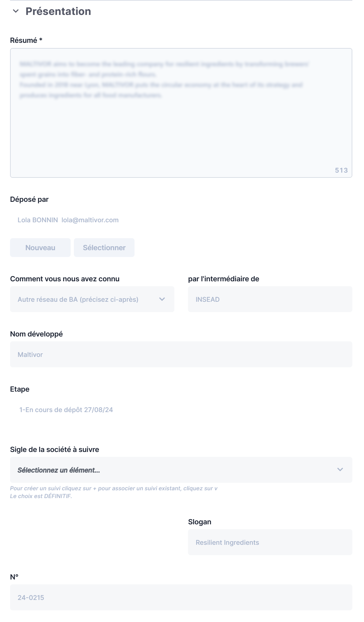364x622 pixels.
Task: Edit the INSEAD intermediary field
Action: (270, 299)
